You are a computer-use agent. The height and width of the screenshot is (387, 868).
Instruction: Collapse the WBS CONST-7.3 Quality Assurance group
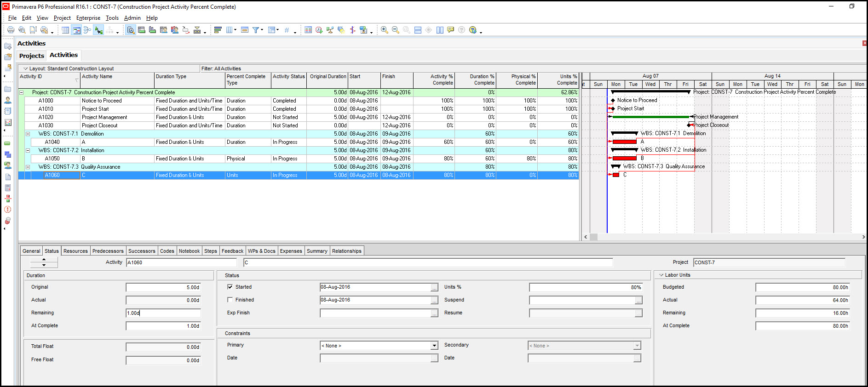point(28,167)
